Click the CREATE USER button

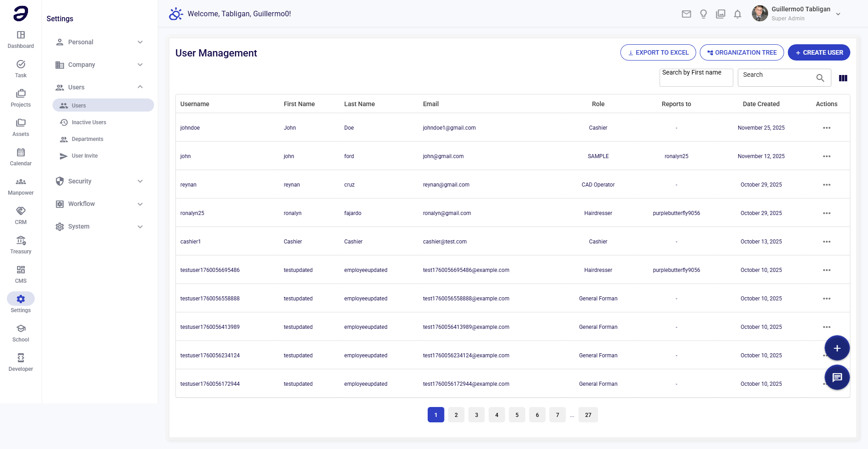tap(819, 52)
